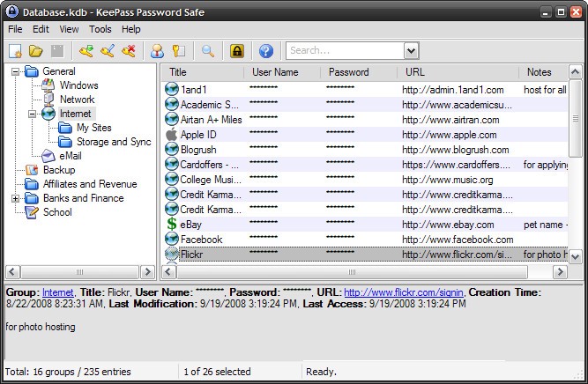Click the Add Entry key icon
The image size is (588, 384).
(86, 51)
